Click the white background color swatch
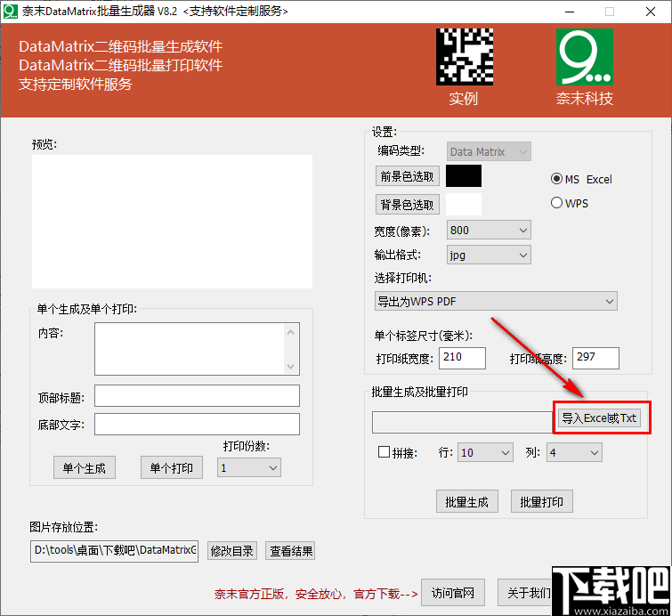Viewport: 672px width, 616px height. pos(464,204)
